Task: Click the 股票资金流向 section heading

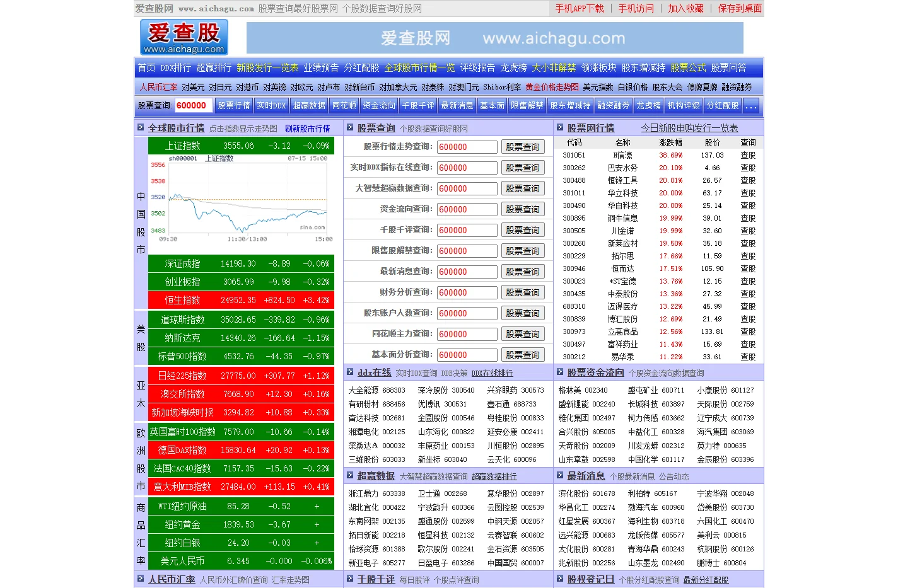Action: pyautogui.click(x=595, y=372)
